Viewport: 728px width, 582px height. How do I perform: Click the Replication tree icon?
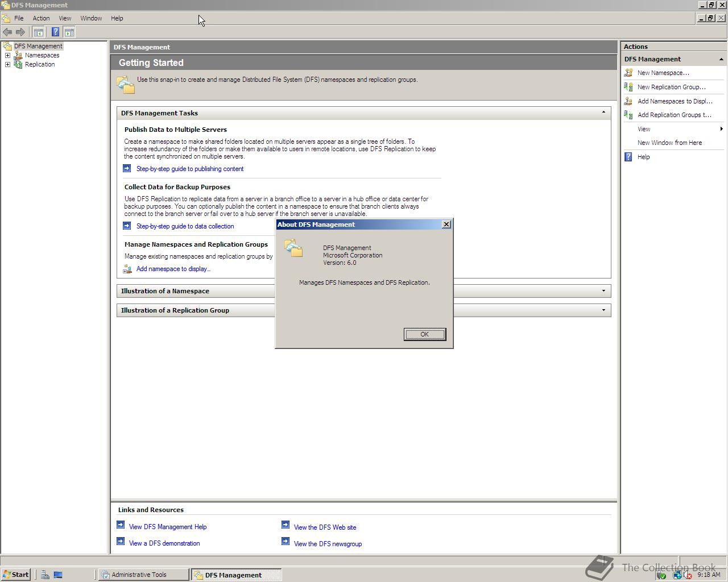click(18, 64)
